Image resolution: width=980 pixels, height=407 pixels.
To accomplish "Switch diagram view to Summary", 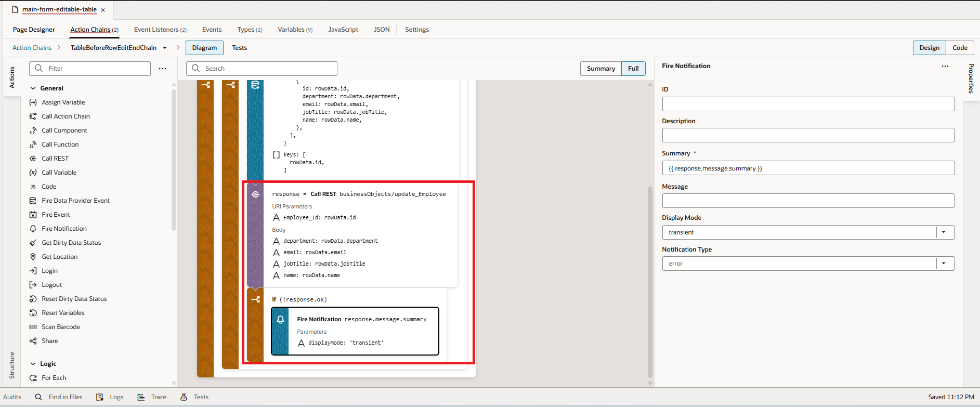I will pos(600,69).
